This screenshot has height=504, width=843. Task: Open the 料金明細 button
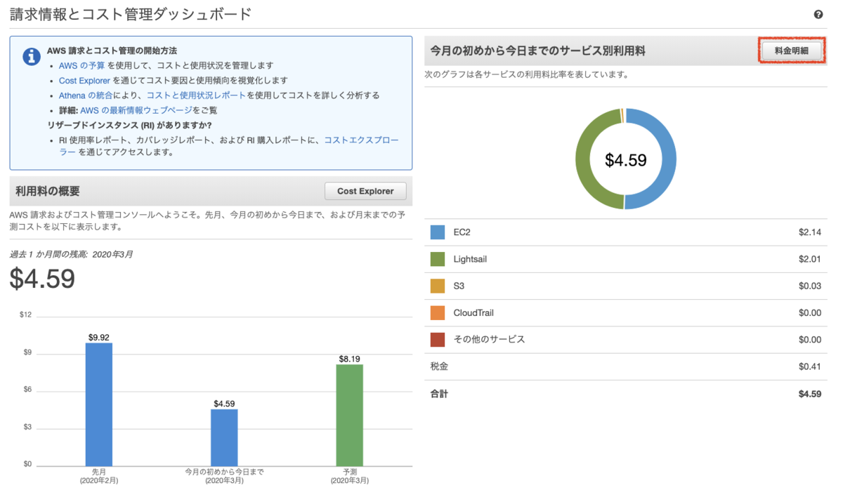pyautogui.click(x=792, y=51)
